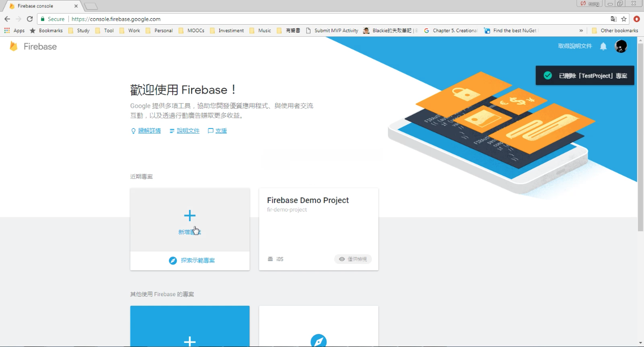The image size is (644, 347).
Task: Open the Work bookmarks folder
Action: pyautogui.click(x=129, y=31)
